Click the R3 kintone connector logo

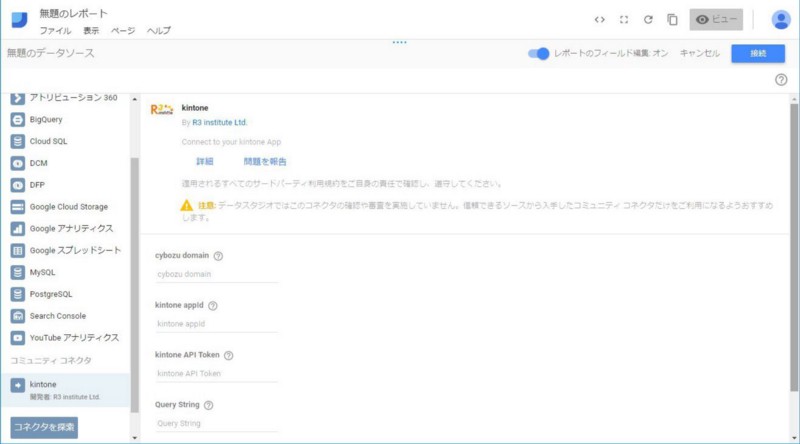pos(162,109)
